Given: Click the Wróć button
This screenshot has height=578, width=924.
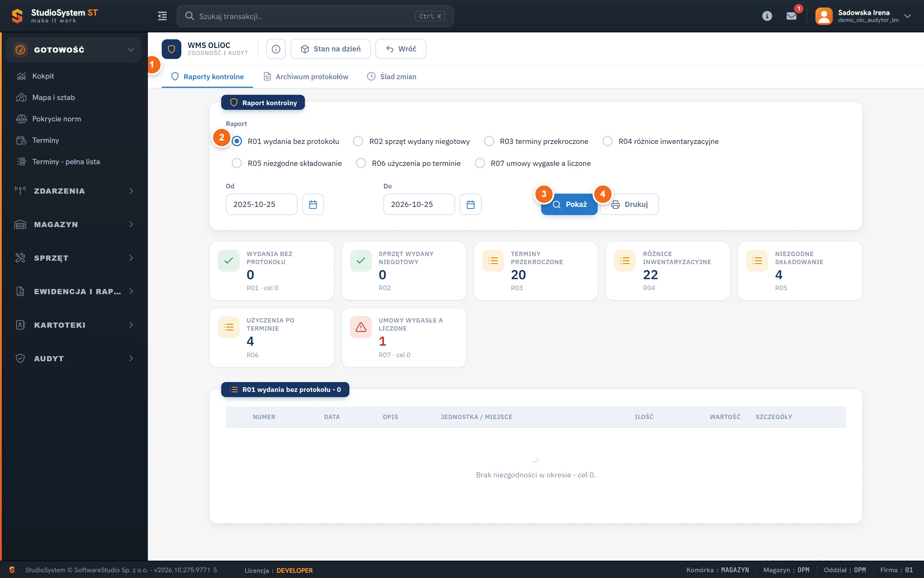Looking at the screenshot, I should click(400, 49).
